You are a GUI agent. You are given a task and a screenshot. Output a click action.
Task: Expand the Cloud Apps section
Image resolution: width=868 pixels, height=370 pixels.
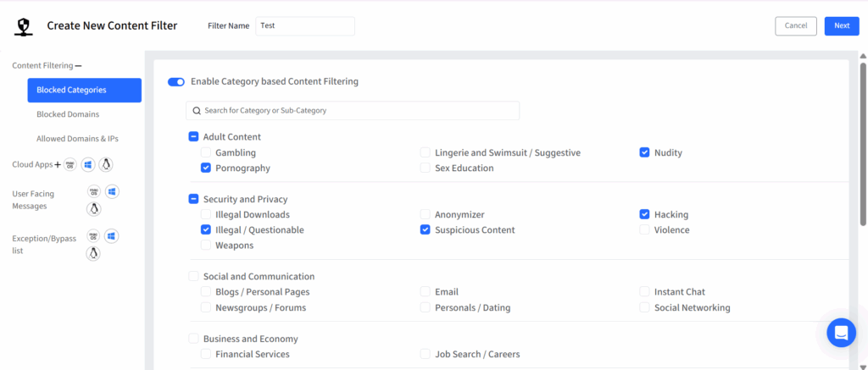(58, 164)
